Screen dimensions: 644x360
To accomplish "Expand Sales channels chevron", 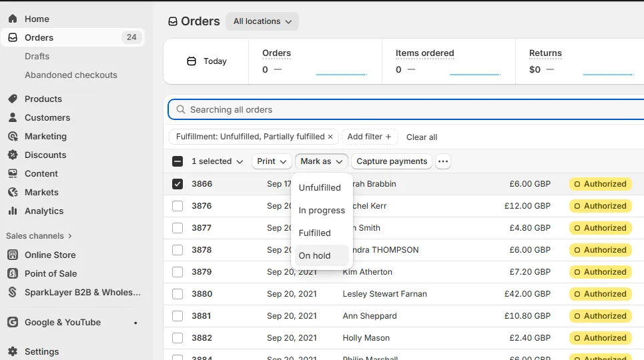I will (x=70, y=236).
